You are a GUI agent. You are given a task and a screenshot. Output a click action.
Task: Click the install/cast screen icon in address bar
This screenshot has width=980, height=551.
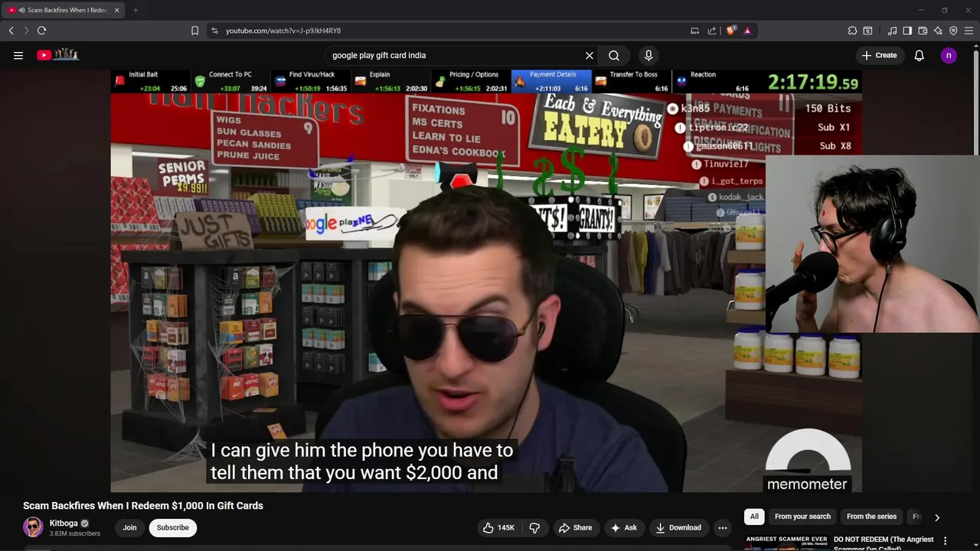click(x=694, y=31)
